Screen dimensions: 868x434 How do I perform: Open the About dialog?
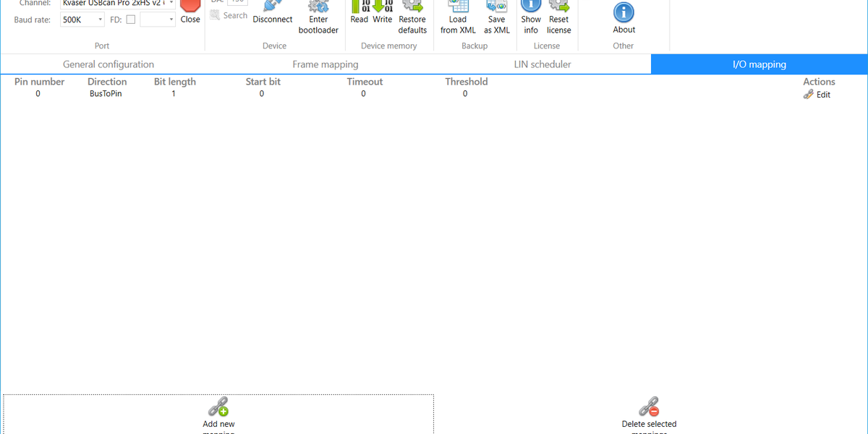click(624, 14)
